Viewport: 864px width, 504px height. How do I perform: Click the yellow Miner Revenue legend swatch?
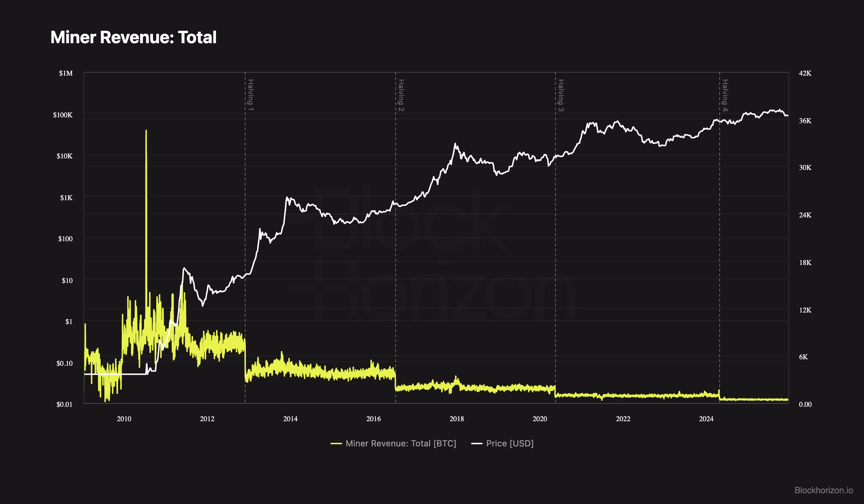[336, 444]
